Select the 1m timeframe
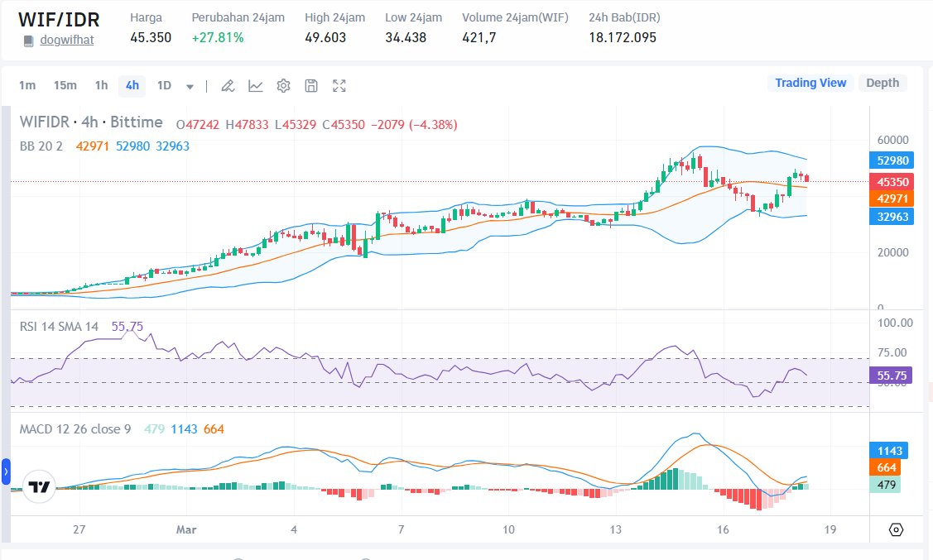933x560 pixels. (27, 85)
